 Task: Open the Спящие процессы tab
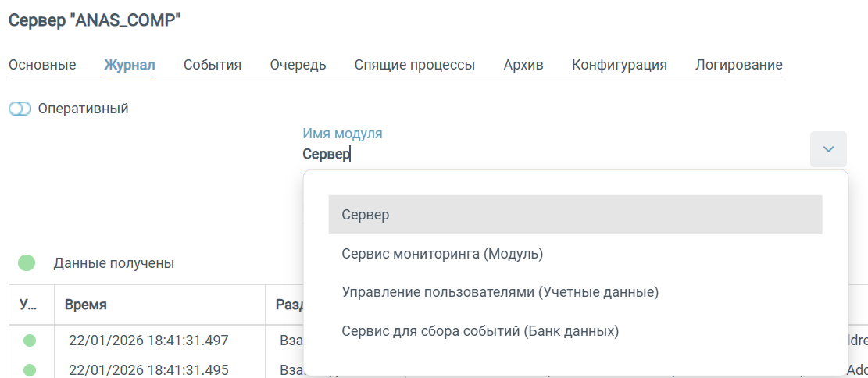tap(414, 65)
